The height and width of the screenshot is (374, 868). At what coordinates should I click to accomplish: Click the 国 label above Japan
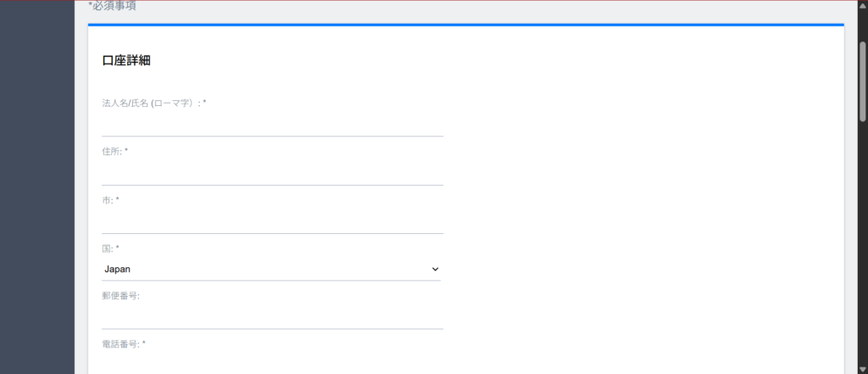tap(110, 248)
